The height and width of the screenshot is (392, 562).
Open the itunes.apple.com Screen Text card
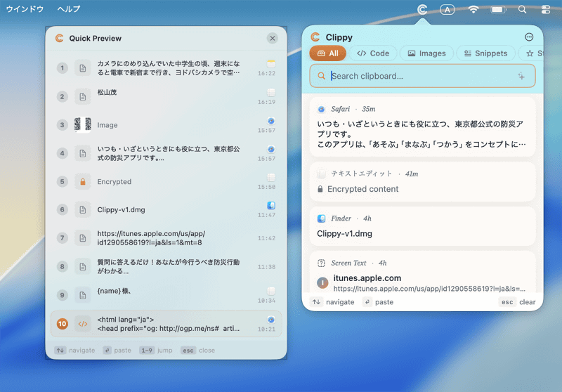[422, 272]
